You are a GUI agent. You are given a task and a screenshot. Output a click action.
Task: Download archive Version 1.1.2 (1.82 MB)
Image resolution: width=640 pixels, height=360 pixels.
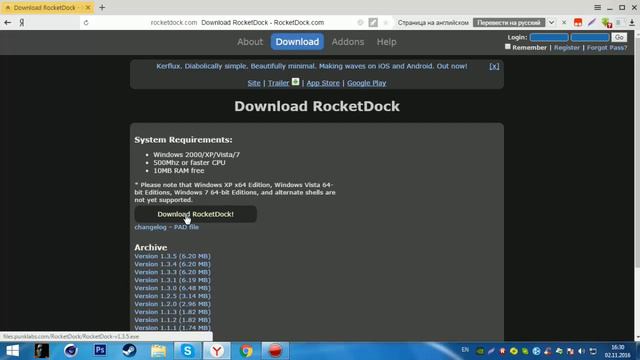pyautogui.click(x=172, y=320)
